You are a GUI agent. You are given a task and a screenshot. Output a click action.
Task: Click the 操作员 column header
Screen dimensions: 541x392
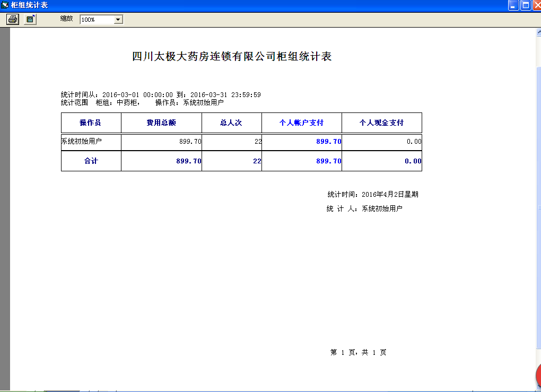90,123
